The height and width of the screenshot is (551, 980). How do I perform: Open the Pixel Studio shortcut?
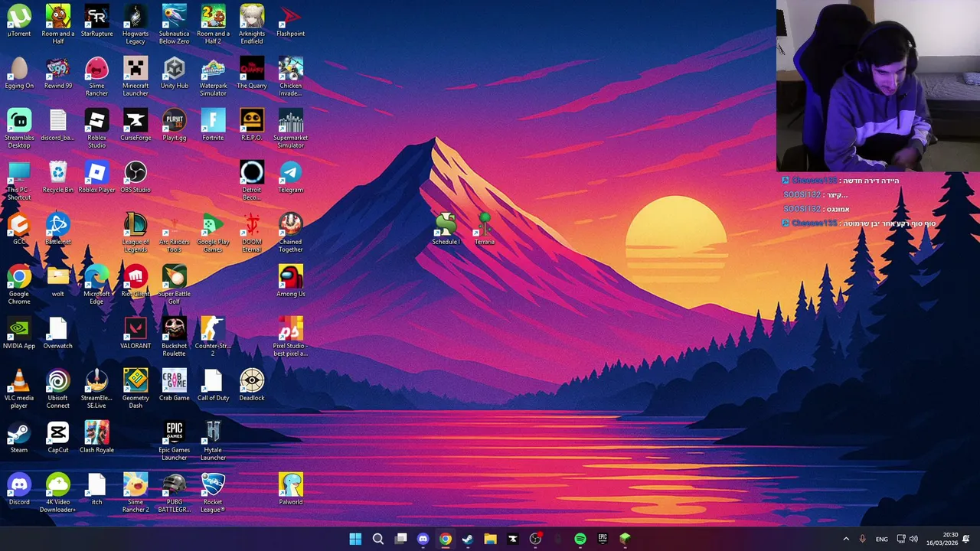(291, 337)
